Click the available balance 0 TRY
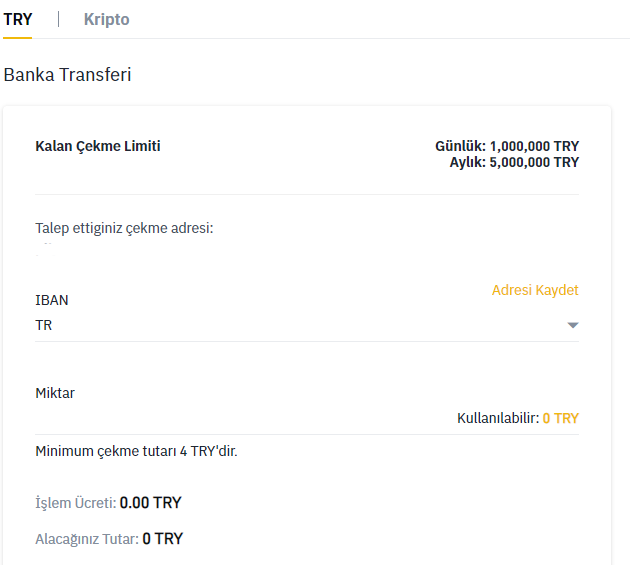Image resolution: width=630 pixels, height=565 pixels. (560, 418)
